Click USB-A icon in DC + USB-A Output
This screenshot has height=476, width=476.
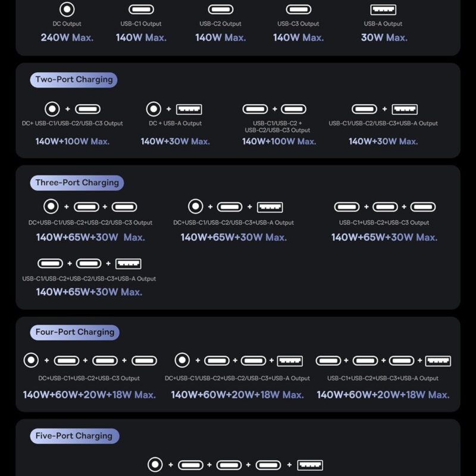point(189,109)
